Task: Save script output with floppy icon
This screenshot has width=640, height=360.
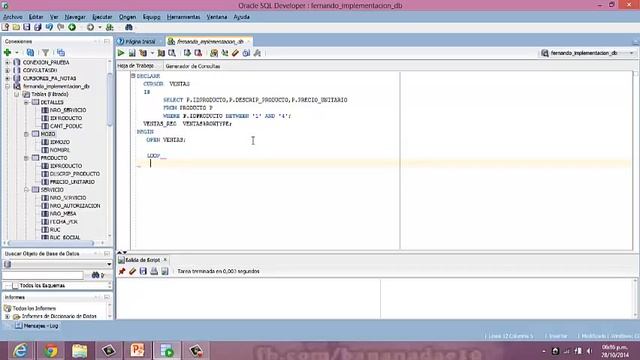Action: click(143, 271)
